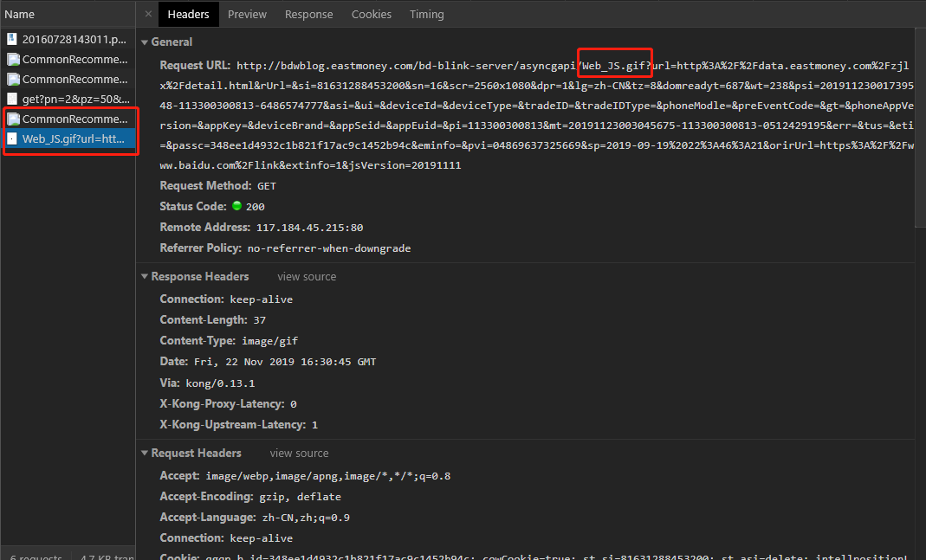Screen dimensions: 926x560
Task: Click the Request Method value GET
Action: 266,186
